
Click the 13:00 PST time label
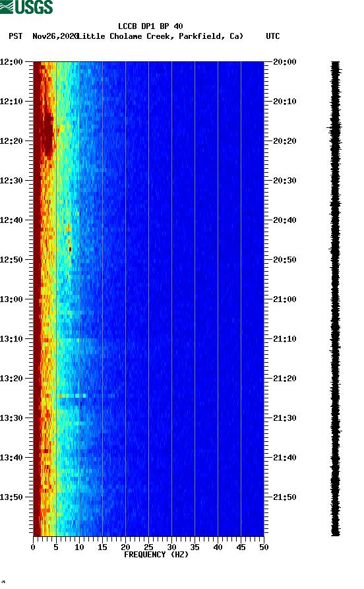(11, 299)
